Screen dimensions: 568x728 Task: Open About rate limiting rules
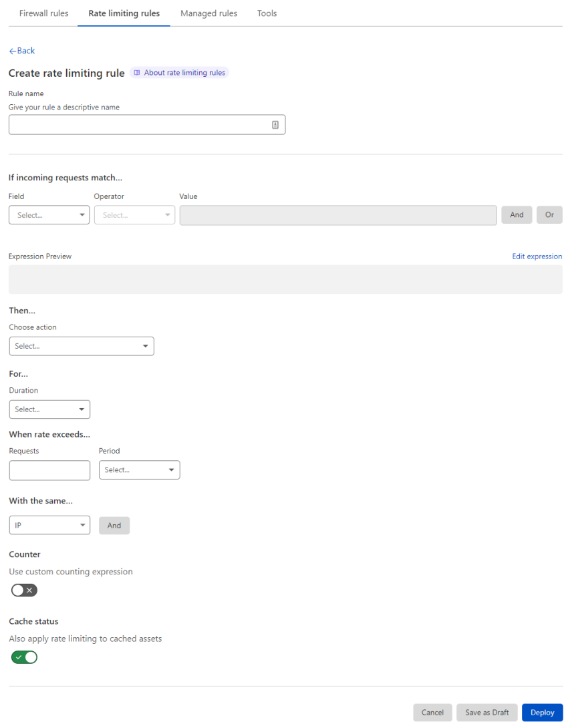179,72
